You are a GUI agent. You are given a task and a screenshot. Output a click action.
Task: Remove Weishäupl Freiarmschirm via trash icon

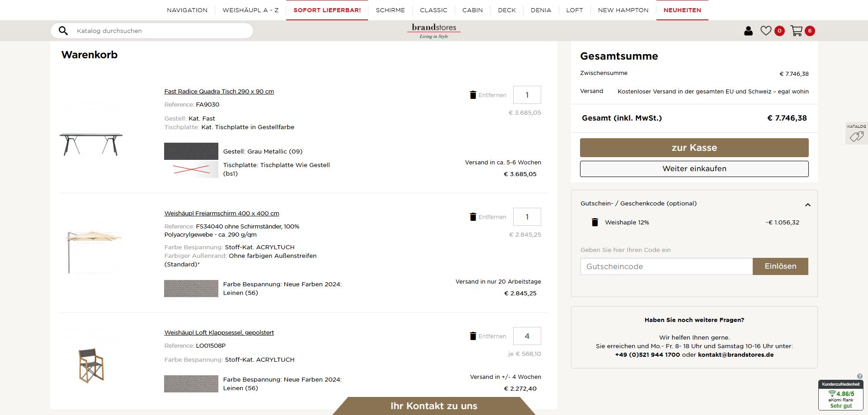click(x=473, y=217)
